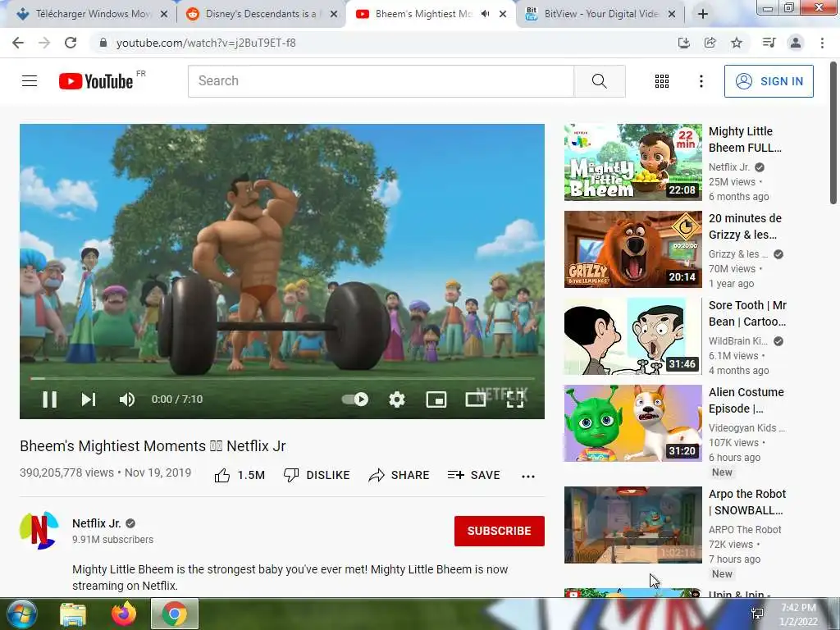
Task: Like the video with thumbs up
Action: pyautogui.click(x=240, y=475)
